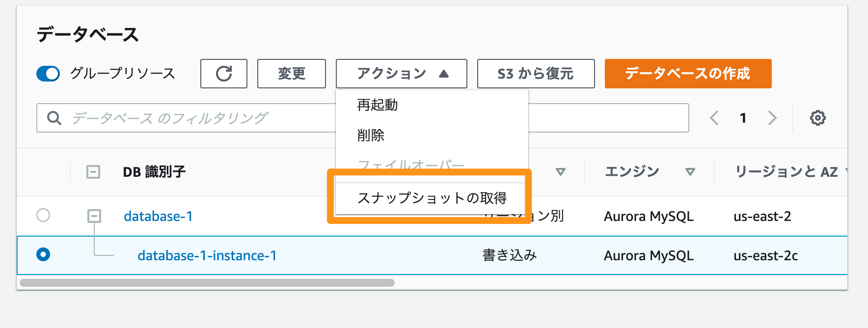
Task: Collapse the database-1 cluster tree node
Action: pos(94,216)
